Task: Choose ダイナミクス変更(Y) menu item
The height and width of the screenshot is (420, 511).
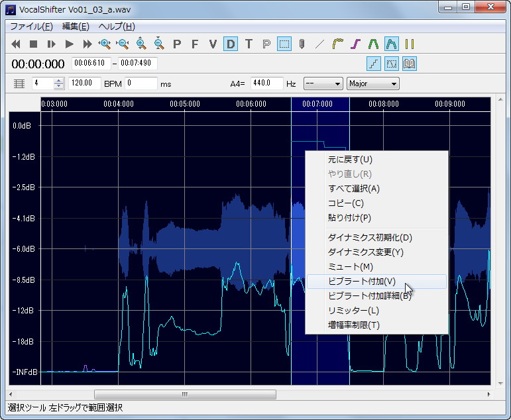Action: point(376,252)
